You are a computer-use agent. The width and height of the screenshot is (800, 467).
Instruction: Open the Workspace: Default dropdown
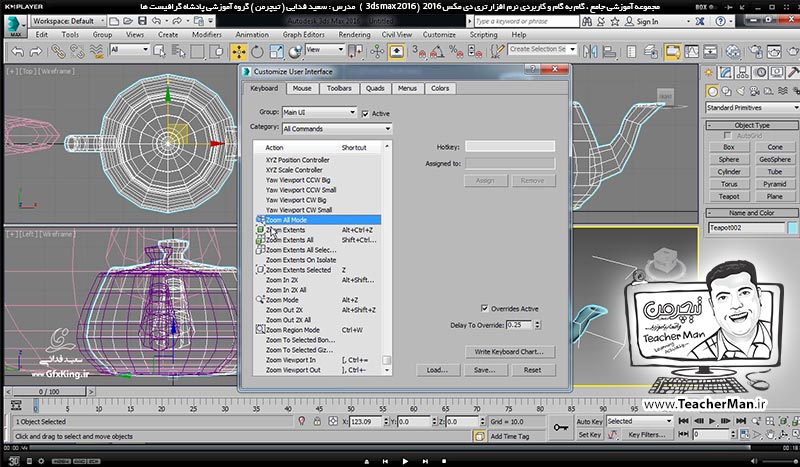(x=68, y=21)
